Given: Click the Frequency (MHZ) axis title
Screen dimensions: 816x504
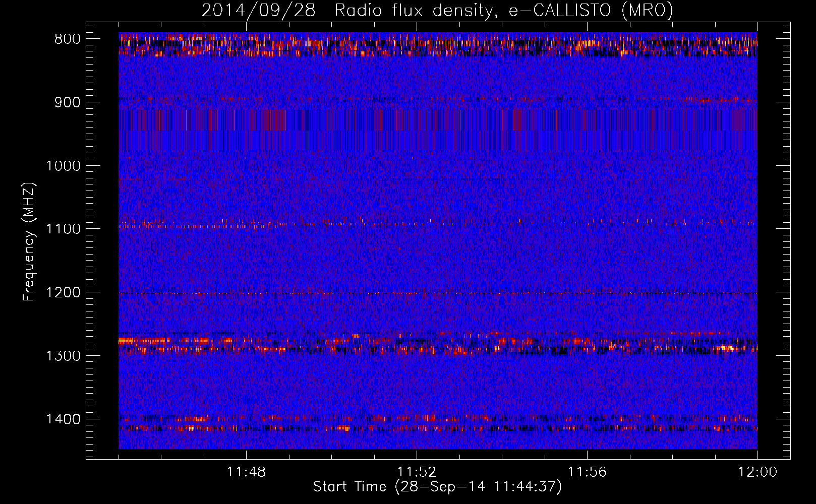Looking at the screenshot, I should (x=29, y=242).
